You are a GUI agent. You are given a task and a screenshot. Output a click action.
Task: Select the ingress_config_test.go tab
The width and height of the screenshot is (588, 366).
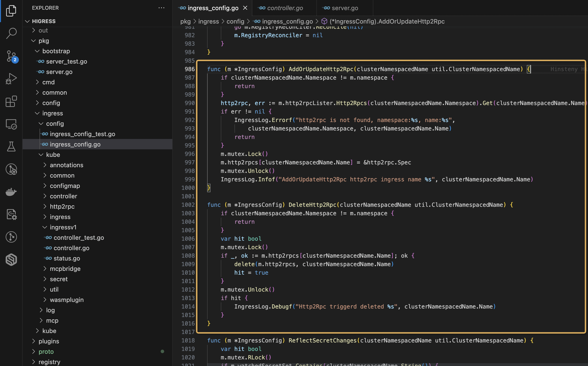(83, 134)
